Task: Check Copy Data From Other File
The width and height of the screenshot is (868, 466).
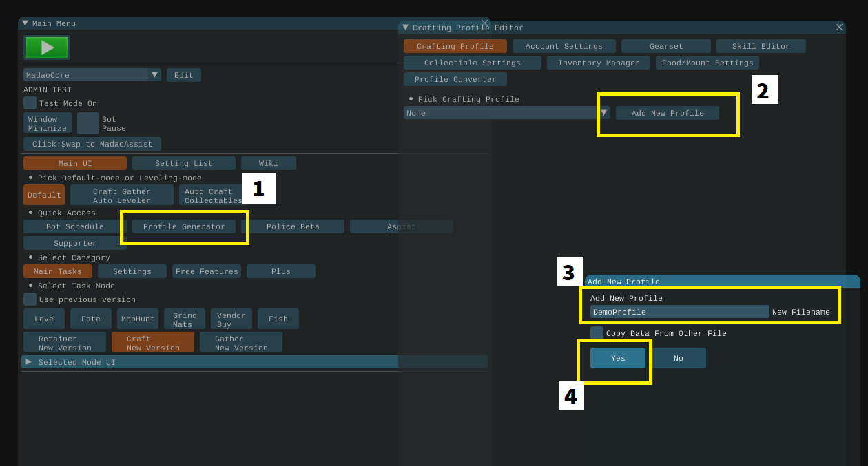Action: click(x=597, y=333)
